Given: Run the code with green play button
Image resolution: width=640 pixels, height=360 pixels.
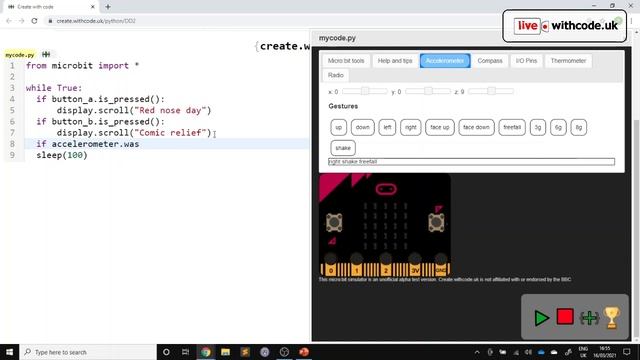Looking at the screenshot, I should click(542, 318).
